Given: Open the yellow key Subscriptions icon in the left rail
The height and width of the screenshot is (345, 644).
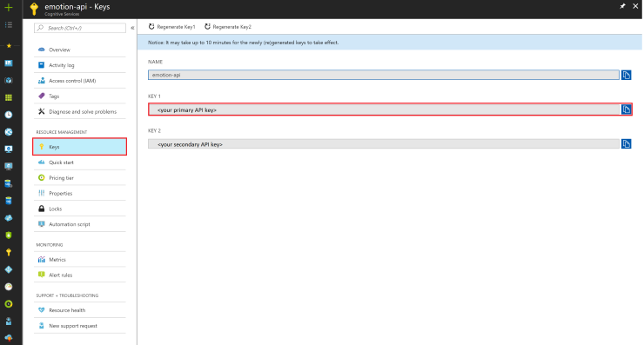Looking at the screenshot, I should 9,252.
